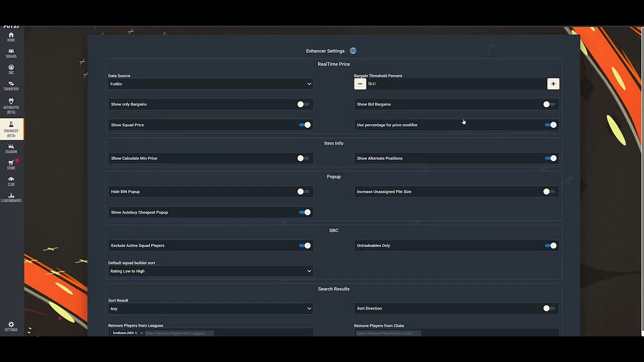
Task: Open the Squads sidebar item
Action: [11, 53]
